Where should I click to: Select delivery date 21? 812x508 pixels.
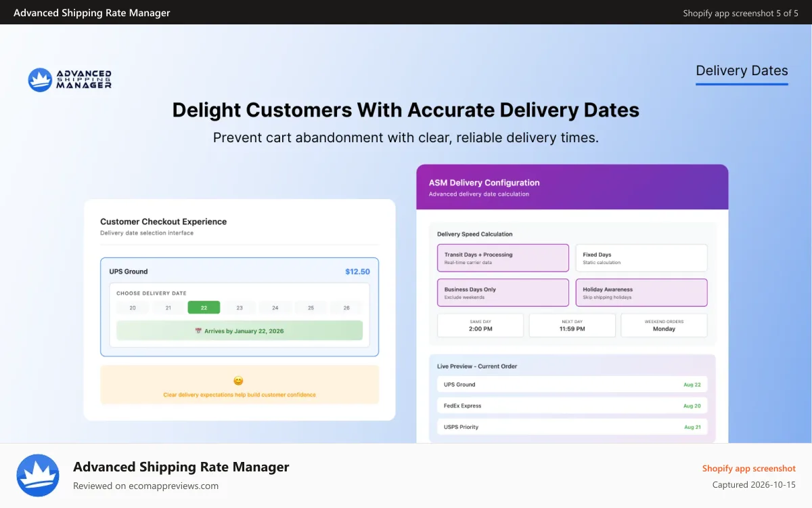point(168,308)
